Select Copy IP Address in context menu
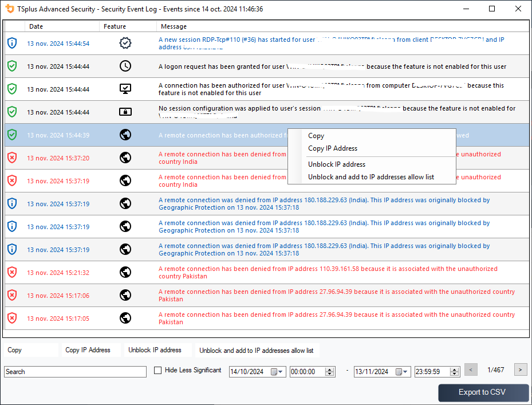 pyautogui.click(x=333, y=148)
